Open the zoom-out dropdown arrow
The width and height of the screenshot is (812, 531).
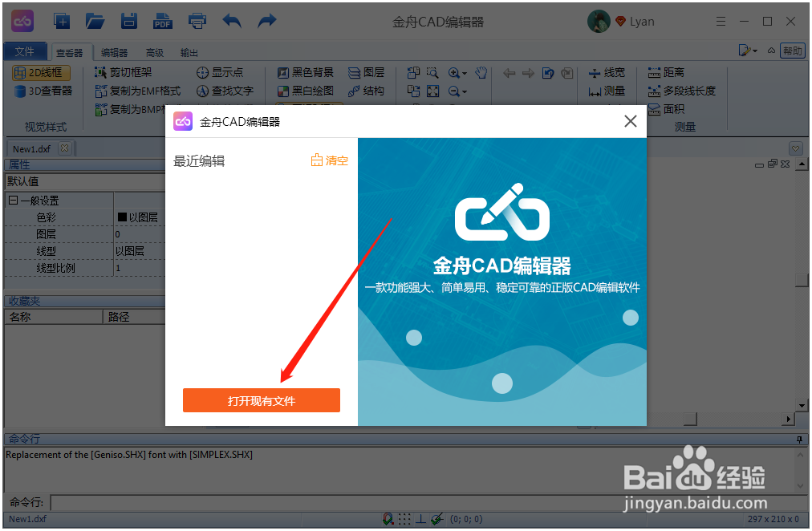[465, 91]
